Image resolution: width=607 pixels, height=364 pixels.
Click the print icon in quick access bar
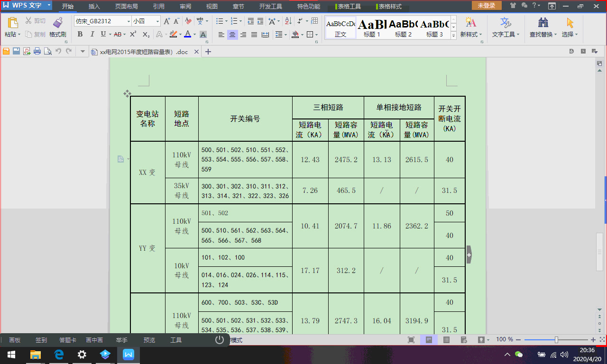tap(37, 52)
